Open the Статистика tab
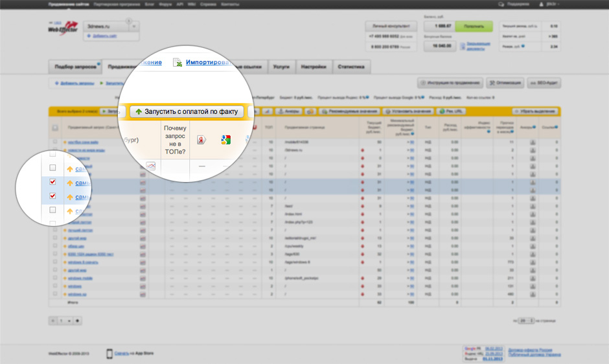 (x=352, y=67)
